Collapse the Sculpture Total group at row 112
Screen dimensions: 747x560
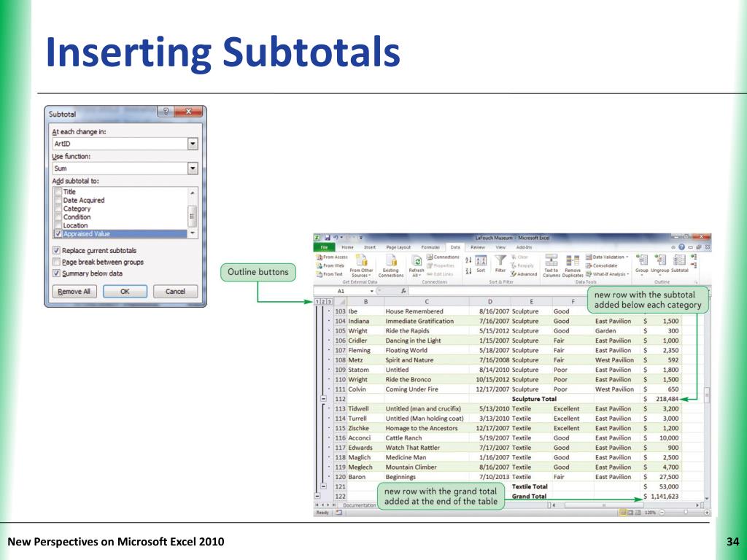pos(323,399)
